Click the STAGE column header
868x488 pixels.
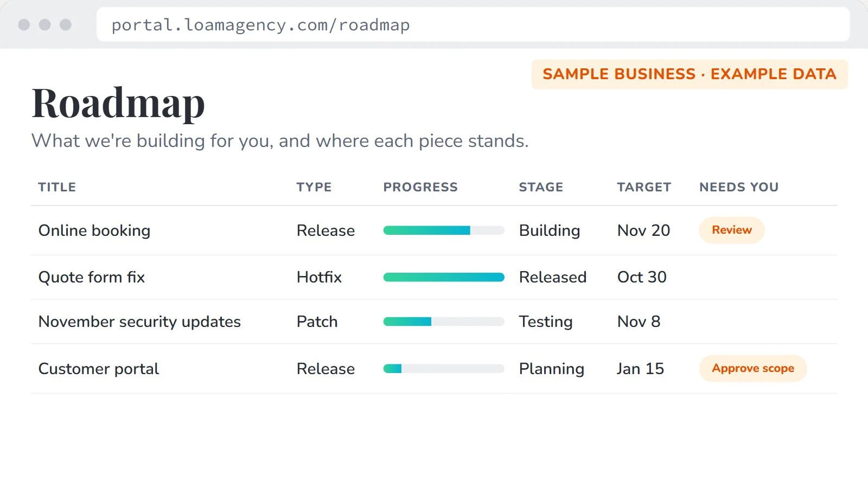point(541,187)
